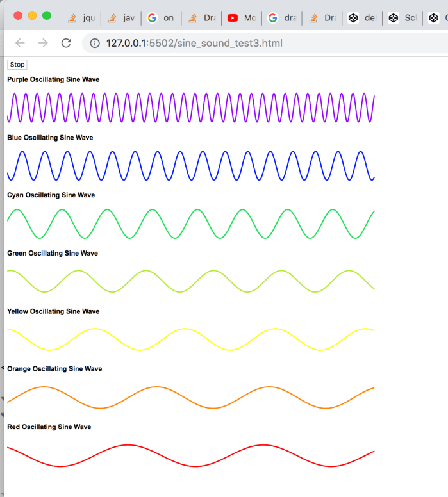Click the browser back arrow
The height and width of the screenshot is (497, 448).
[x=20, y=43]
